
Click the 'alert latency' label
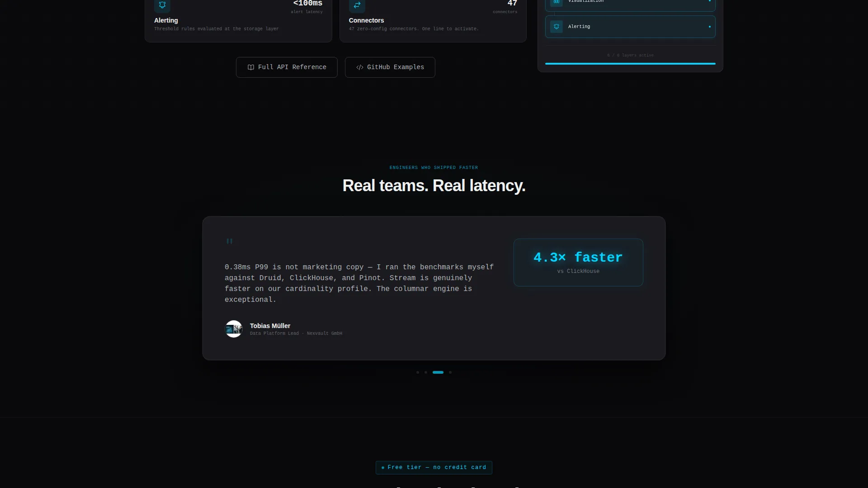[307, 12]
